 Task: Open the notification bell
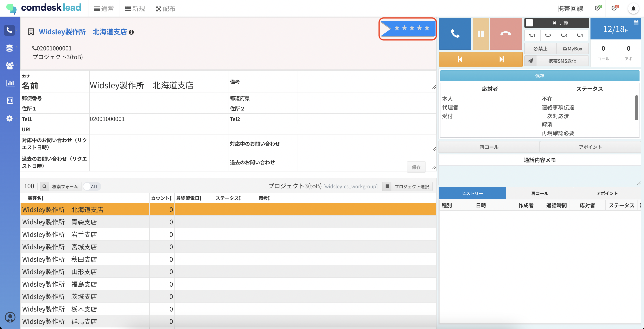coord(633,9)
